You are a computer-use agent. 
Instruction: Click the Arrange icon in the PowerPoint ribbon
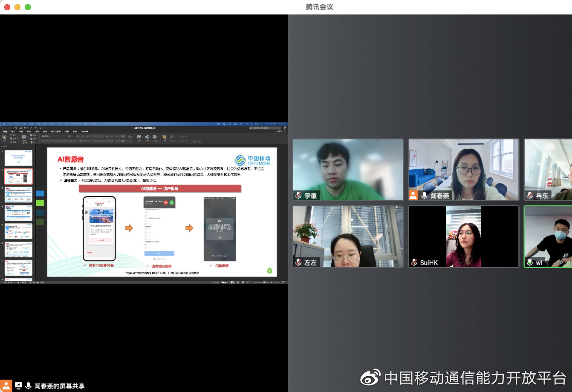coord(165,137)
